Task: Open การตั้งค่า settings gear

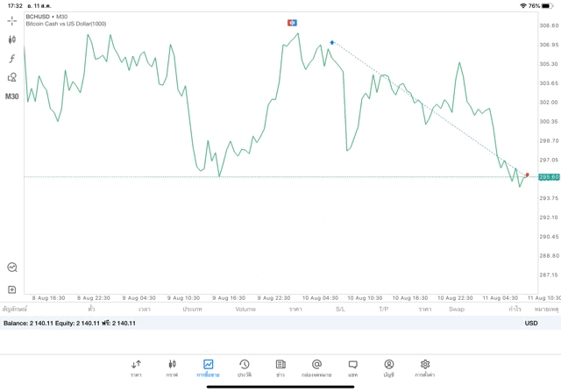Action: click(425, 368)
